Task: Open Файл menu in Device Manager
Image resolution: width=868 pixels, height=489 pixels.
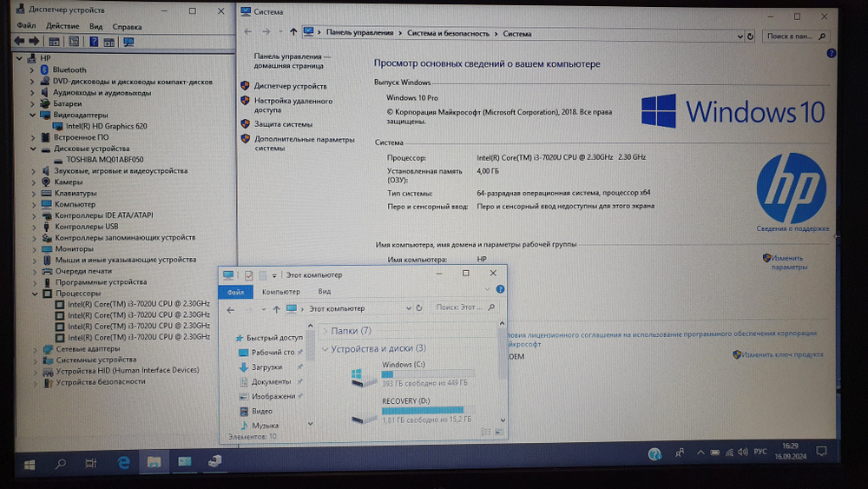Action: [26, 25]
